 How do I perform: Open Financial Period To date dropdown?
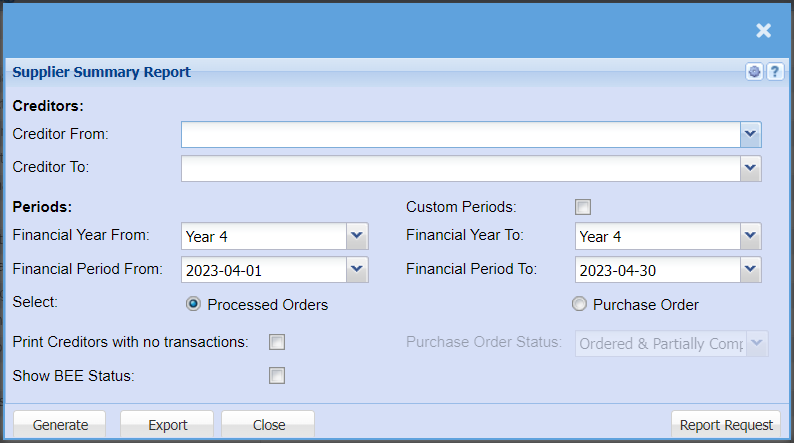(x=751, y=270)
